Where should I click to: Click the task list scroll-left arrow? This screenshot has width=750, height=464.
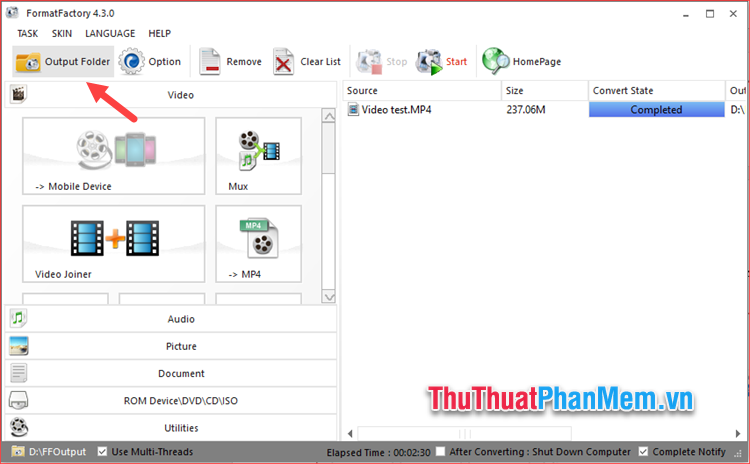350,433
